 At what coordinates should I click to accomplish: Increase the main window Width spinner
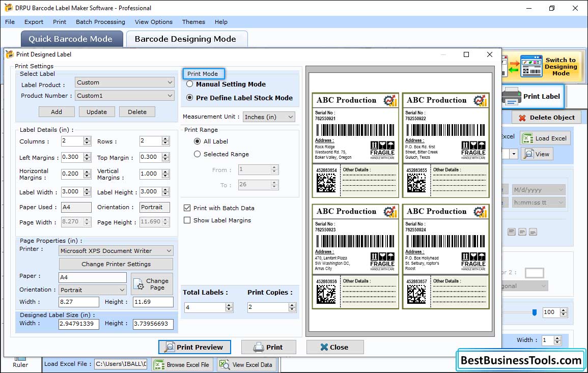tap(557, 338)
